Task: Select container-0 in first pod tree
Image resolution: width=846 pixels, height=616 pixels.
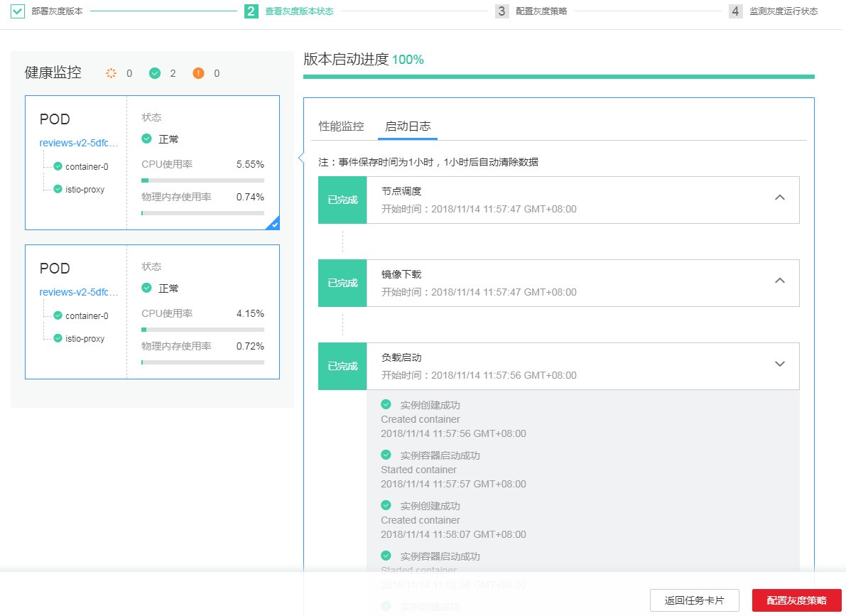Action: pyautogui.click(x=87, y=167)
